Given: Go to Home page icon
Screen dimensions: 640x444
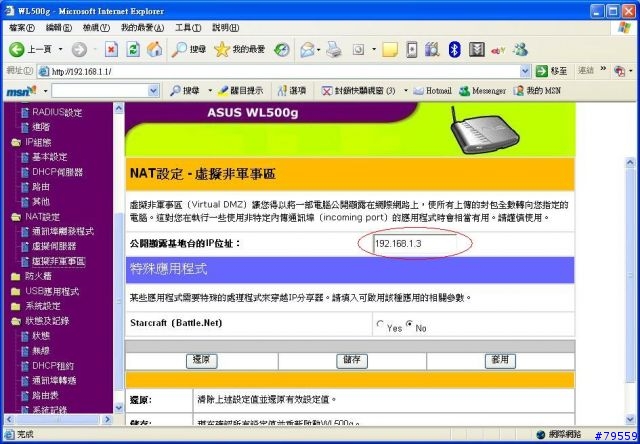Looking at the screenshot, I should [x=155, y=50].
